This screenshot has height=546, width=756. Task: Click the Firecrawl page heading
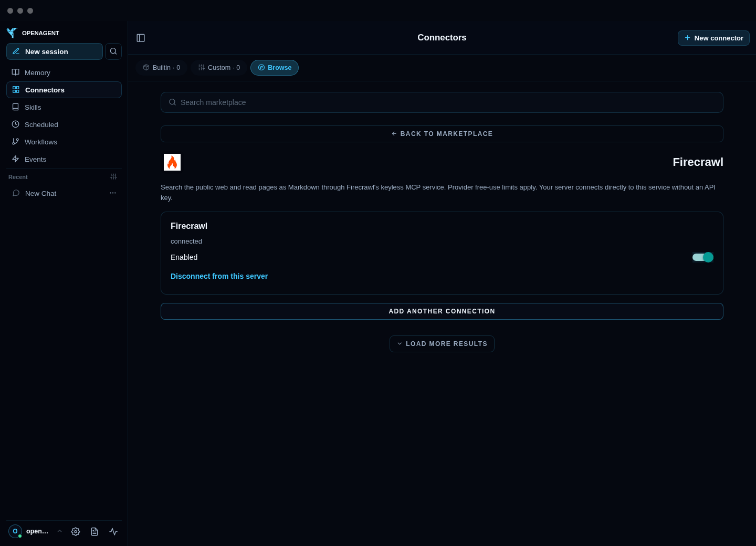coord(698,162)
